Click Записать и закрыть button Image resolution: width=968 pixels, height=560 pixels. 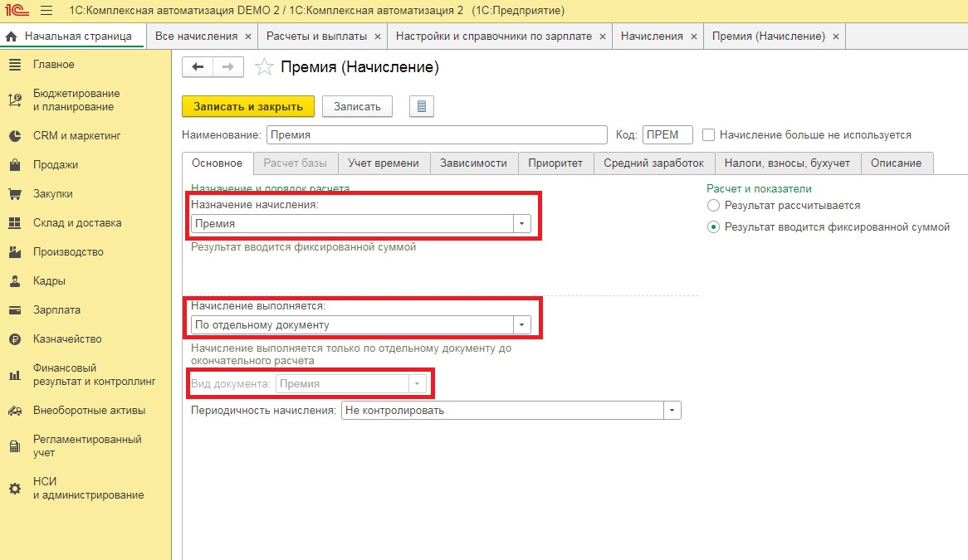tap(248, 106)
